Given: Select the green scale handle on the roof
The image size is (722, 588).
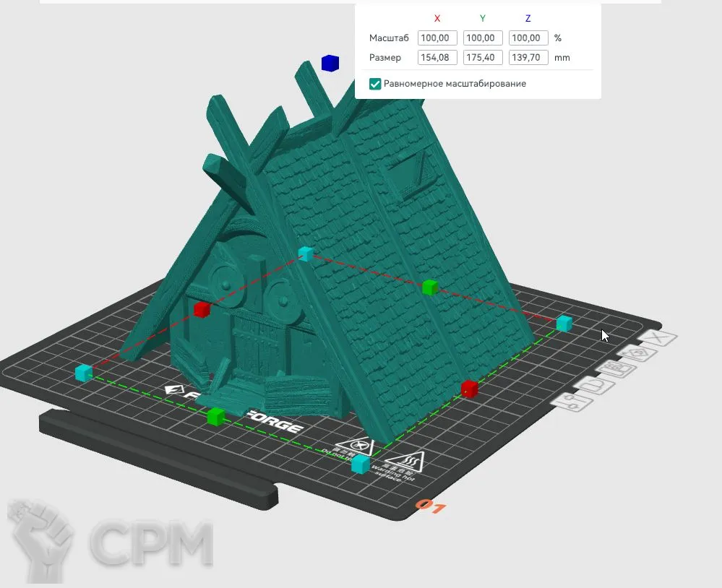Looking at the screenshot, I should [x=430, y=287].
